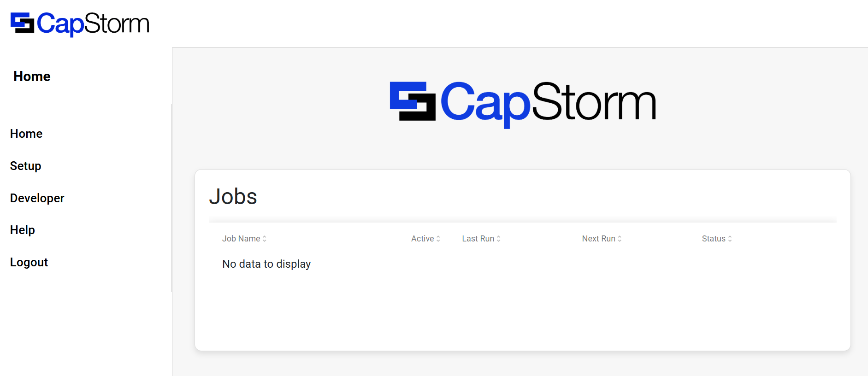Click the Jobs panel heading
This screenshot has height=376, width=868.
pos(233,197)
